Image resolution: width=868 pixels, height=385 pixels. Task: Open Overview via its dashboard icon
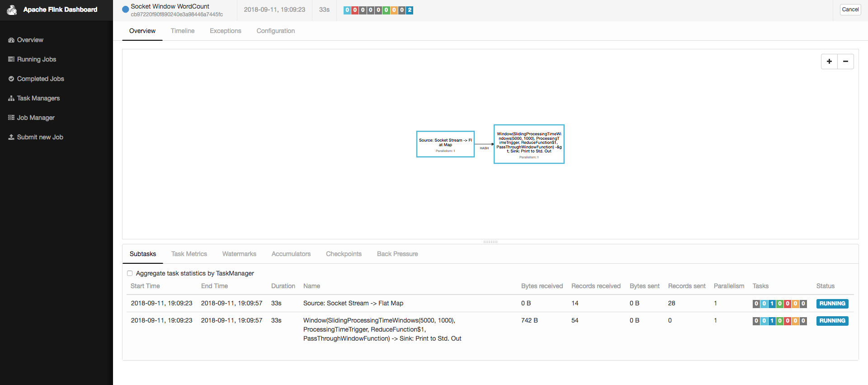tap(11, 40)
